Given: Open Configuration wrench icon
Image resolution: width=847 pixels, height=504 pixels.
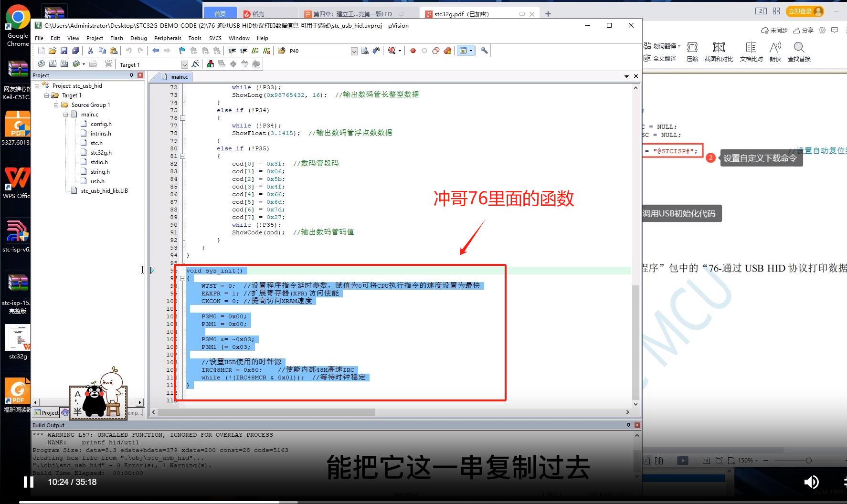Looking at the screenshot, I should tap(484, 51).
